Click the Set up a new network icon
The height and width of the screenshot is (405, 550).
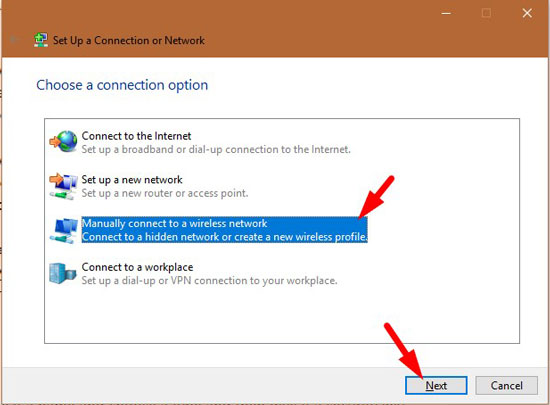[x=63, y=186]
